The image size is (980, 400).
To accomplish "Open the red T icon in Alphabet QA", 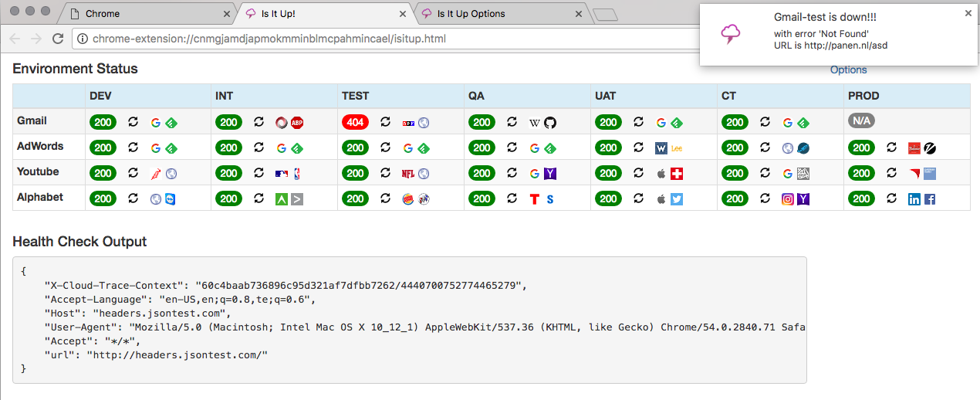I will (x=536, y=199).
